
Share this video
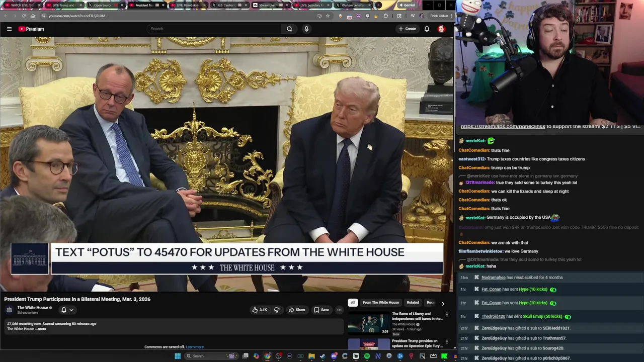coord(297,310)
